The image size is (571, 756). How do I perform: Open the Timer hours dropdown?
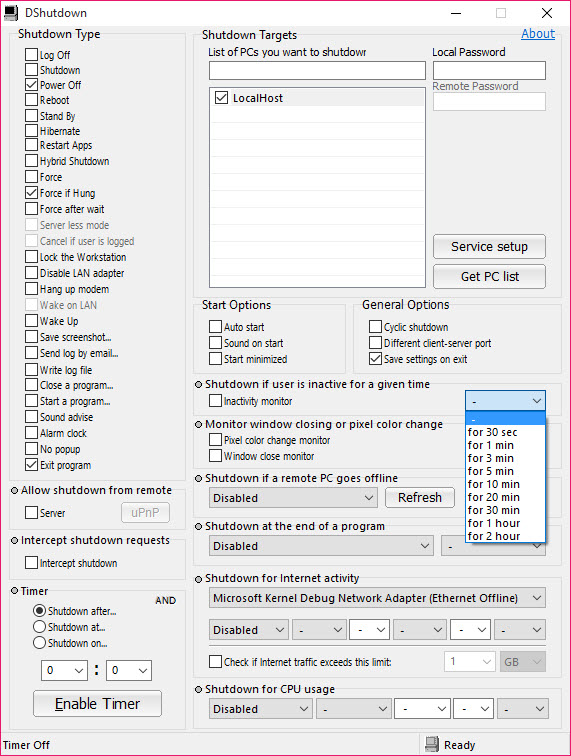[x=64, y=670]
